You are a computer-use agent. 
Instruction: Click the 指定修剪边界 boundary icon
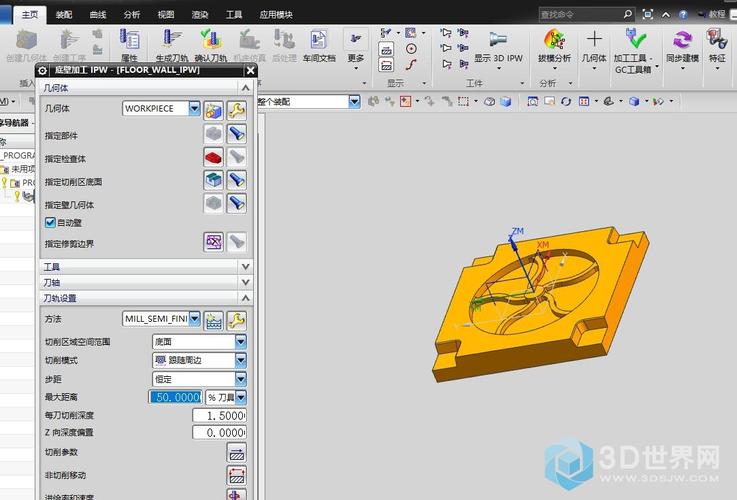click(x=213, y=241)
